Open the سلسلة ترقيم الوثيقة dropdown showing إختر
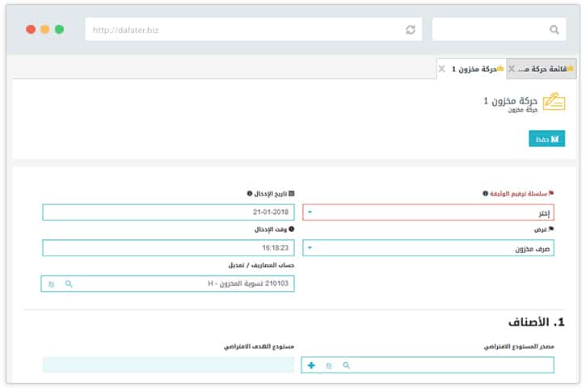 click(429, 213)
